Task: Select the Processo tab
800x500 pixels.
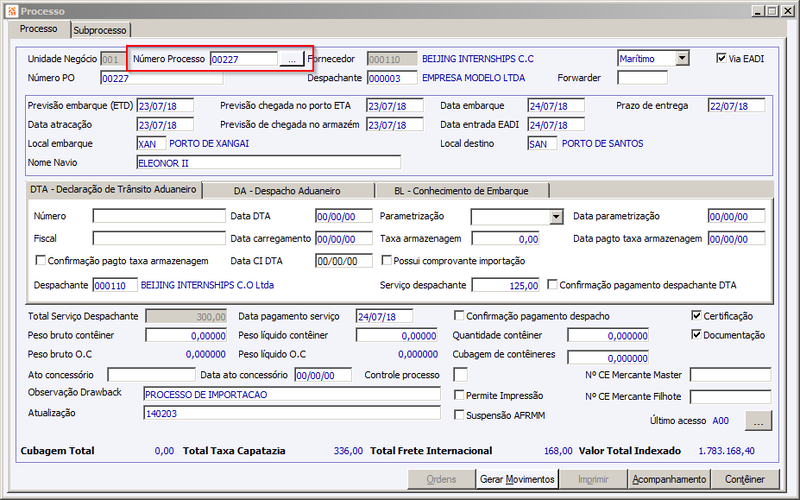Action: (39, 29)
